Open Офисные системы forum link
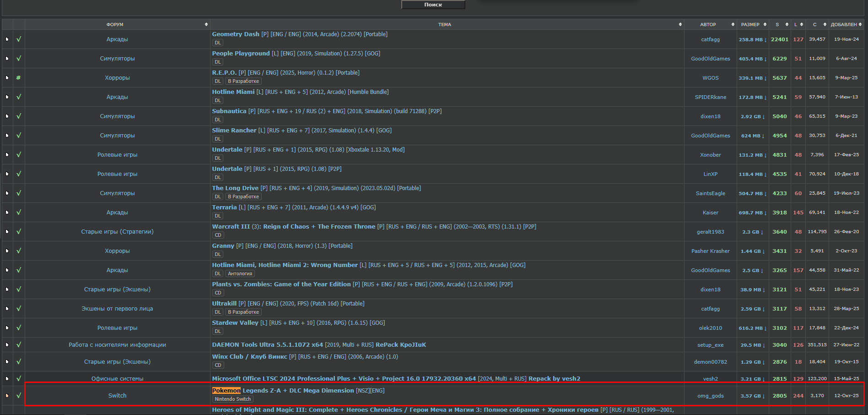Viewport: 868px width, 415px height. [x=117, y=379]
